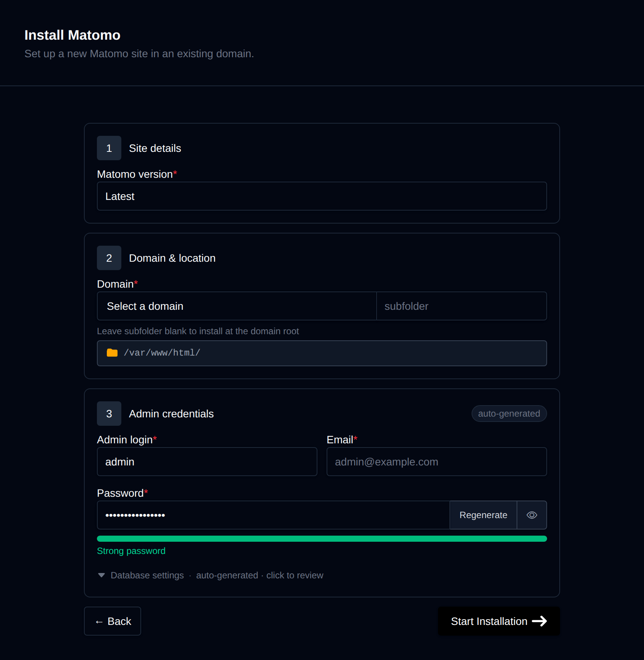The image size is (644, 660).
Task: Click the Regenerate password button
Action: pos(483,515)
